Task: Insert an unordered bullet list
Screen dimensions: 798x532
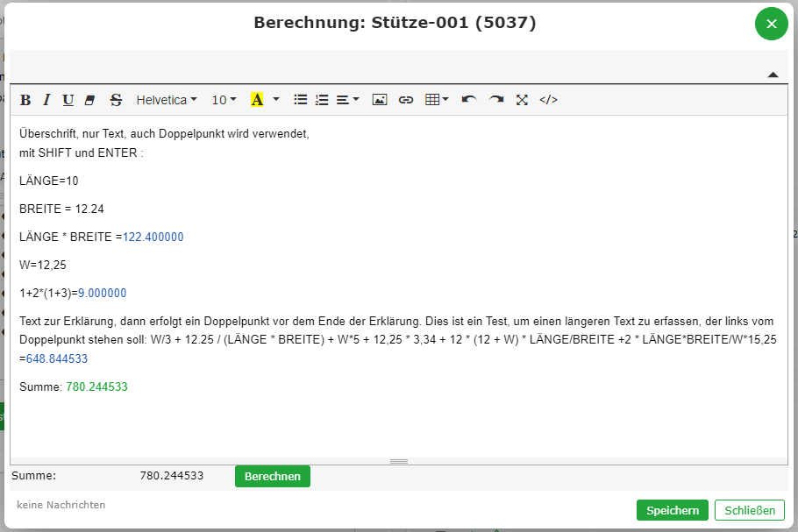Action: (x=300, y=100)
